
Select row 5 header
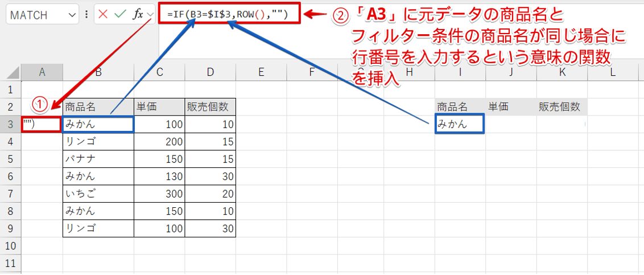tap(11, 159)
